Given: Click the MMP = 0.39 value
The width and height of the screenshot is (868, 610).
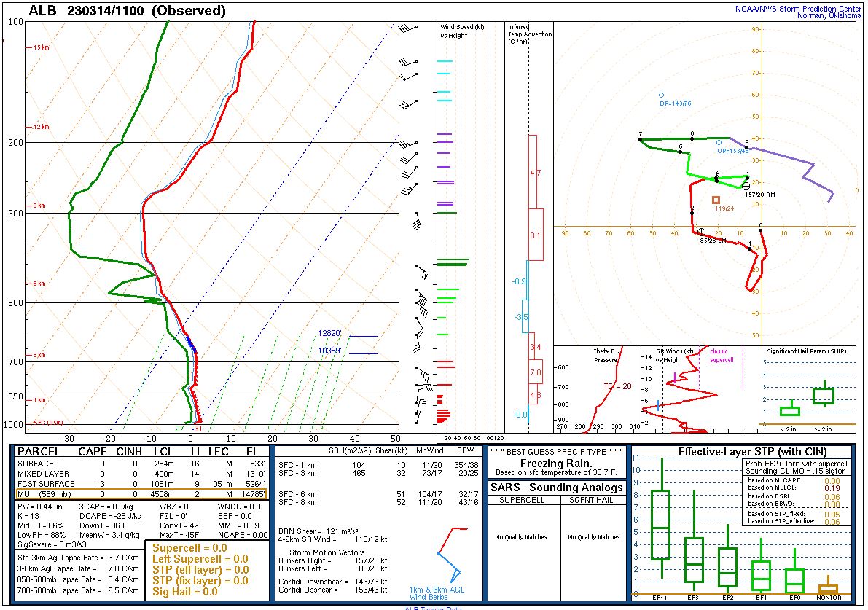Looking at the screenshot, I should click(238, 525).
